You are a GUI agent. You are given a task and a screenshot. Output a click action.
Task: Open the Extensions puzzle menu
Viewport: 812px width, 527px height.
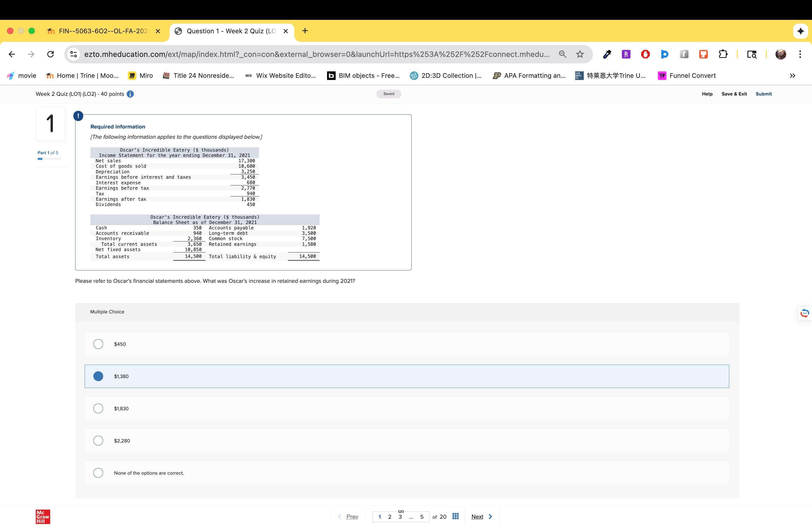tap(723, 54)
